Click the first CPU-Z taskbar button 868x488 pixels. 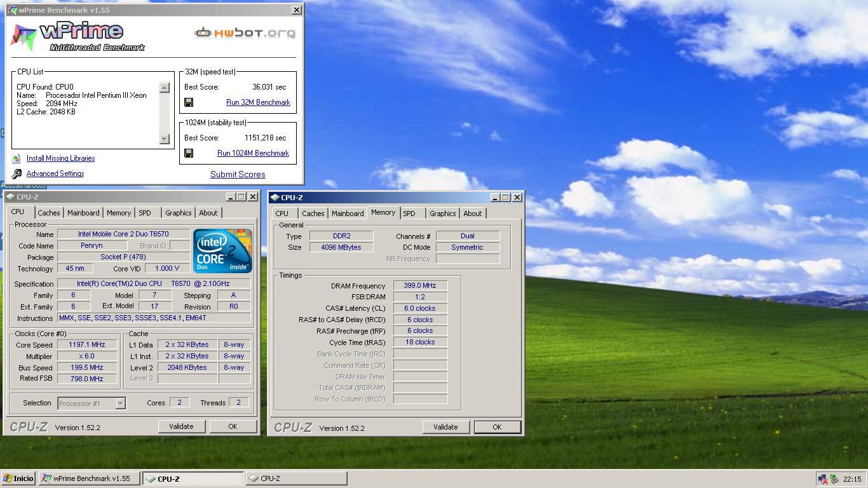193,478
